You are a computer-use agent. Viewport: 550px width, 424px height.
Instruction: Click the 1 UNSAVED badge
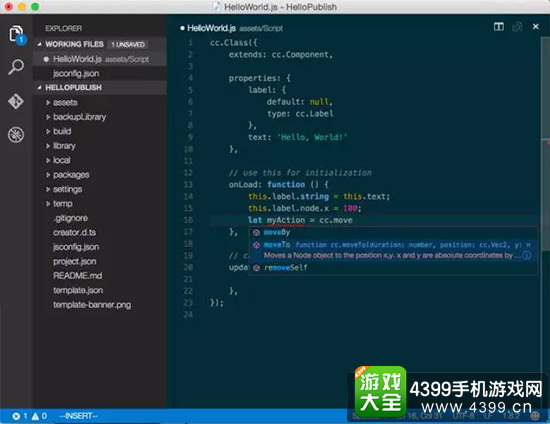tap(128, 45)
